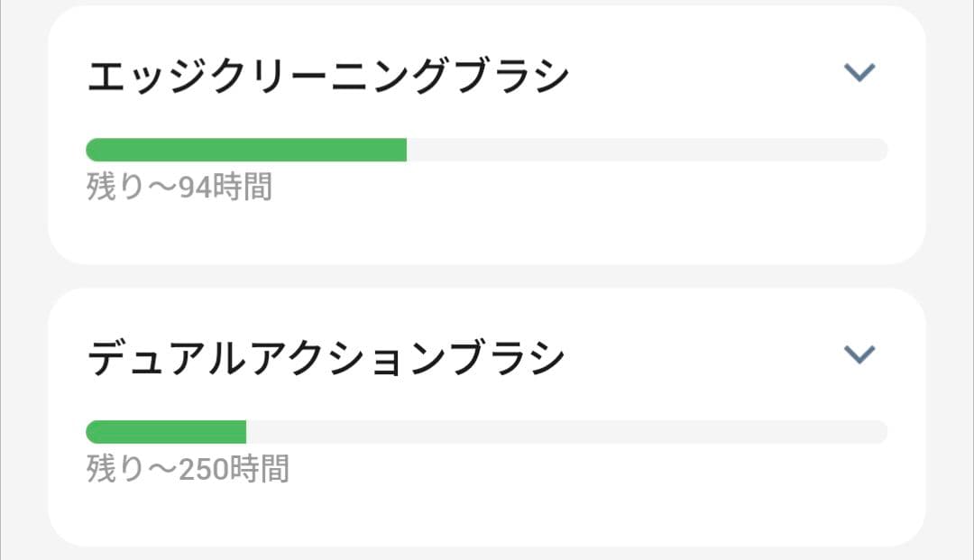Click gray unfilled track of デュアルアクションブラシ bar
Screen dimensions: 974x560
click(x=566, y=432)
